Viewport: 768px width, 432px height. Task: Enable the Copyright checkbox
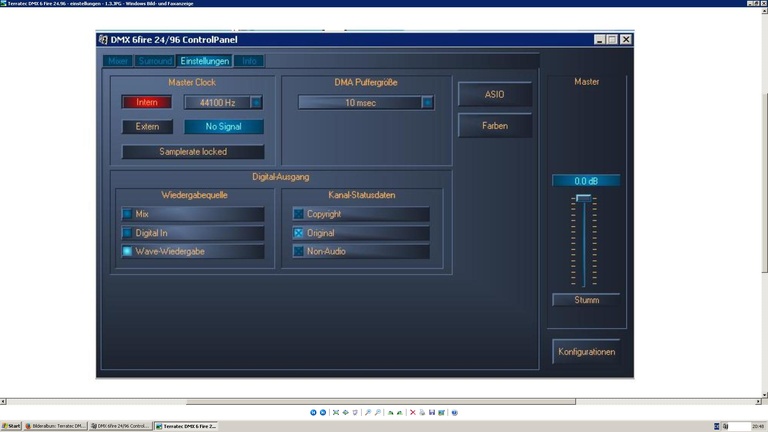298,214
